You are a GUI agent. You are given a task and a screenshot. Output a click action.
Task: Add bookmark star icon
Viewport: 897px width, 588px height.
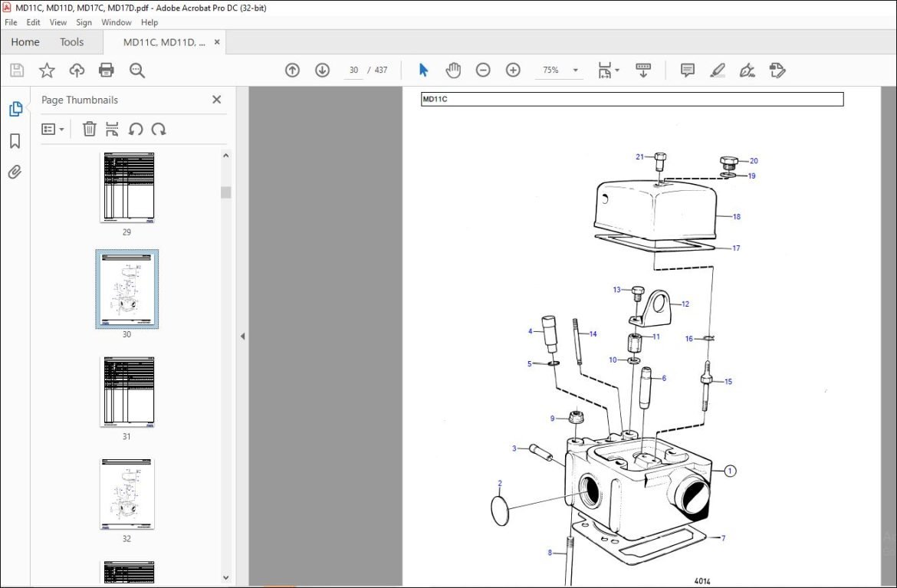coord(47,71)
